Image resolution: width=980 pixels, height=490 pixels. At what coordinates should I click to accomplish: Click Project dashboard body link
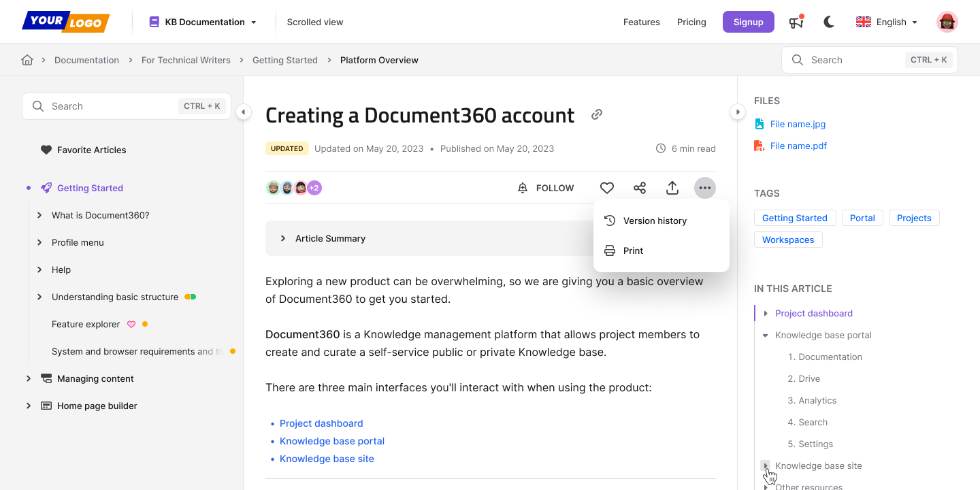(321, 423)
